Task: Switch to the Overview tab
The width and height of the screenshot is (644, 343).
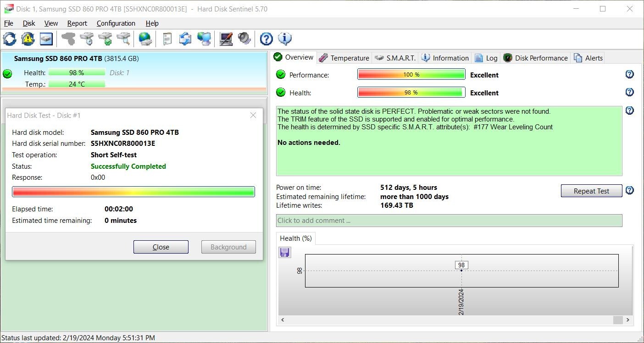Action: click(x=294, y=57)
